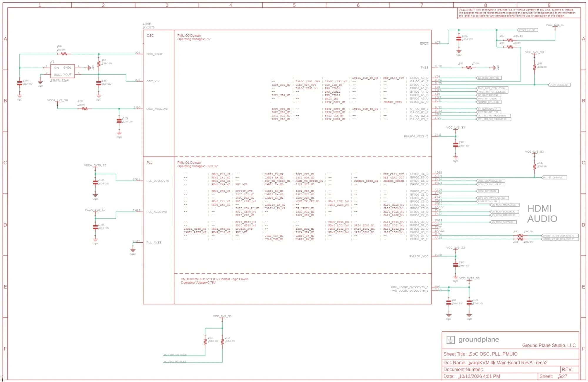The height and width of the screenshot is (382, 588).
Task: Select resistor R91 on UART0 RX line
Action: (520, 239)
